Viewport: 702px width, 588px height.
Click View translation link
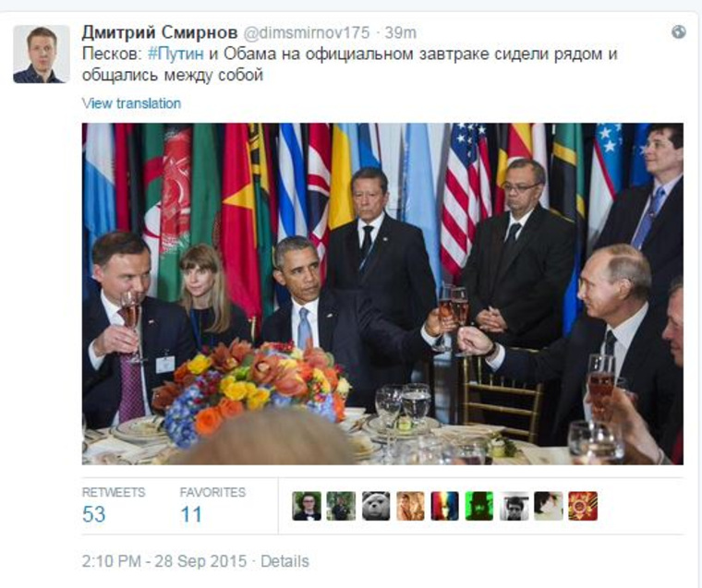[131, 103]
